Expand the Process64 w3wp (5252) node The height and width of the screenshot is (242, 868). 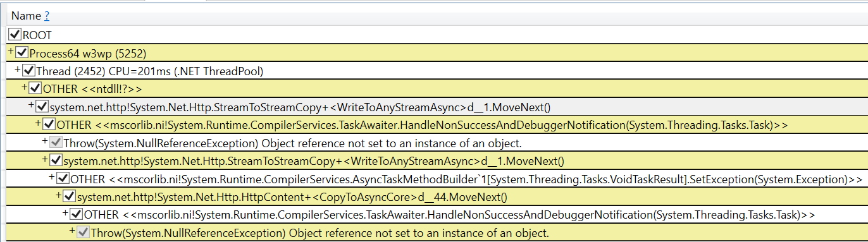click(x=11, y=51)
